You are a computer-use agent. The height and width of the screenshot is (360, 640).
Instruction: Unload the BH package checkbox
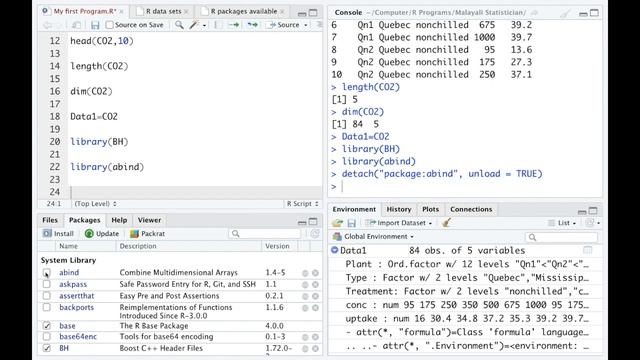click(x=47, y=348)
